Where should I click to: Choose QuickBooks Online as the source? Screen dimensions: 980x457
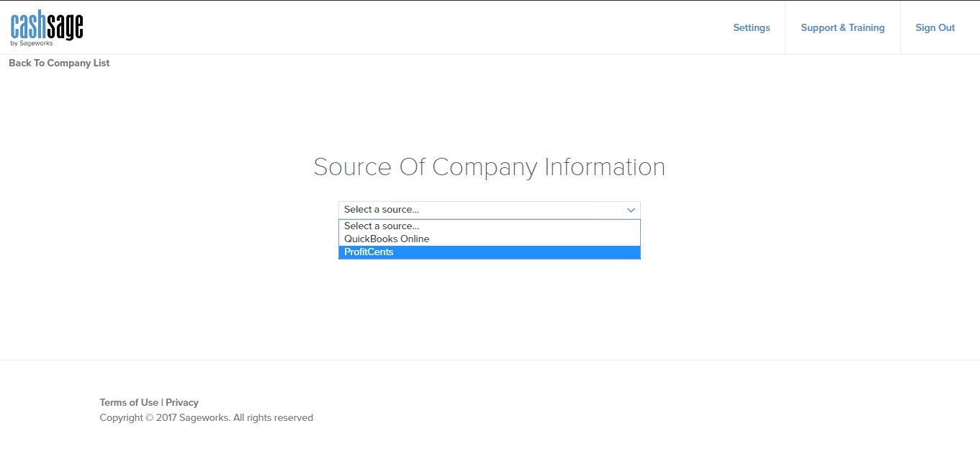point(490,239)
